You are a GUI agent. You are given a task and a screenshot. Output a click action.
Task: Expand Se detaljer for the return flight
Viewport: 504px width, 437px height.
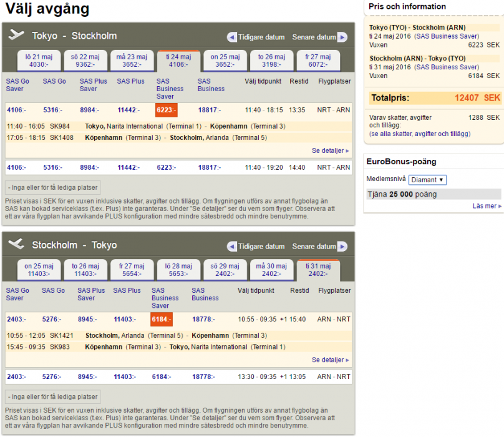331,360
